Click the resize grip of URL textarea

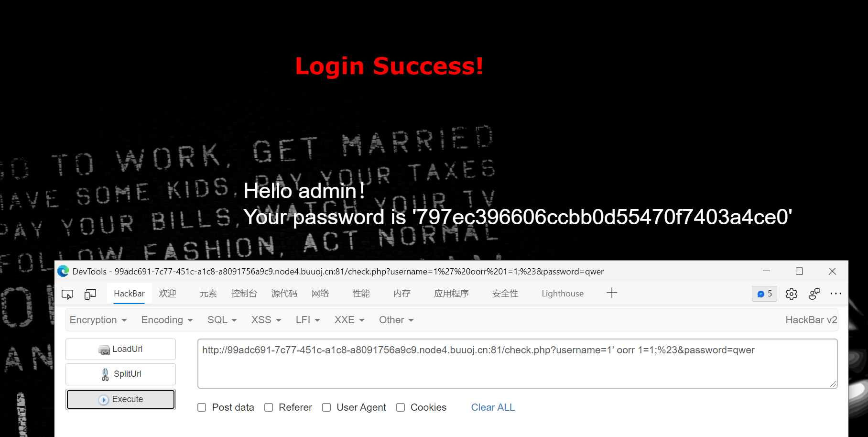[833, 384]
